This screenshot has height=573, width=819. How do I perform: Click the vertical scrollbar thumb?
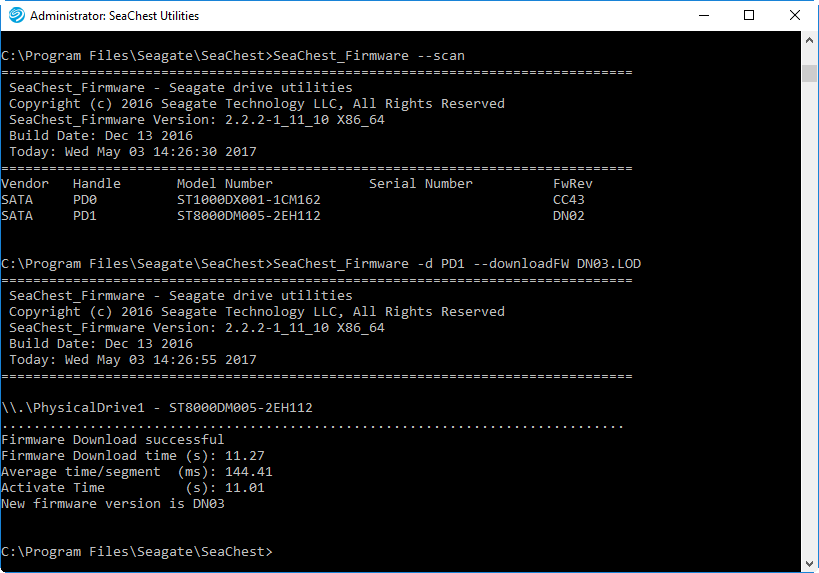click(x=810, y=73)
